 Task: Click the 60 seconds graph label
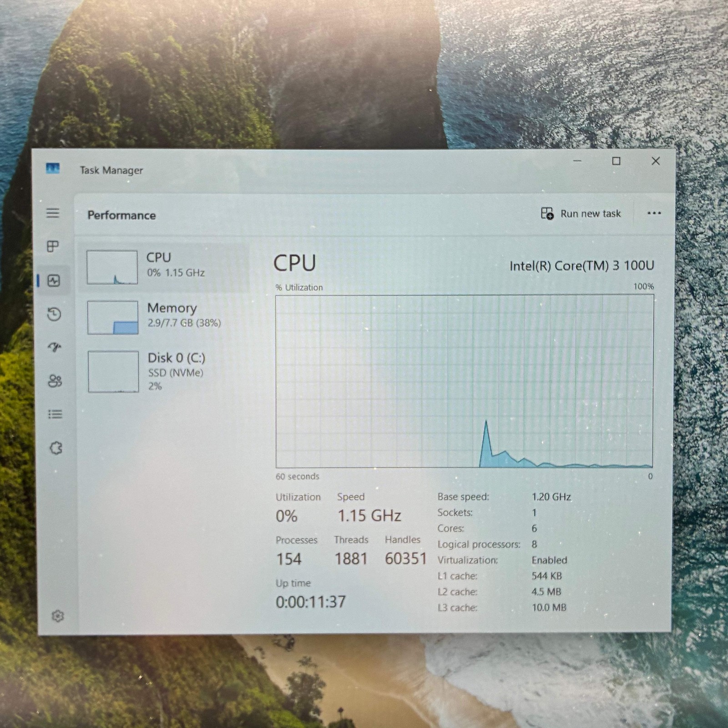click(x=297, y=476)
